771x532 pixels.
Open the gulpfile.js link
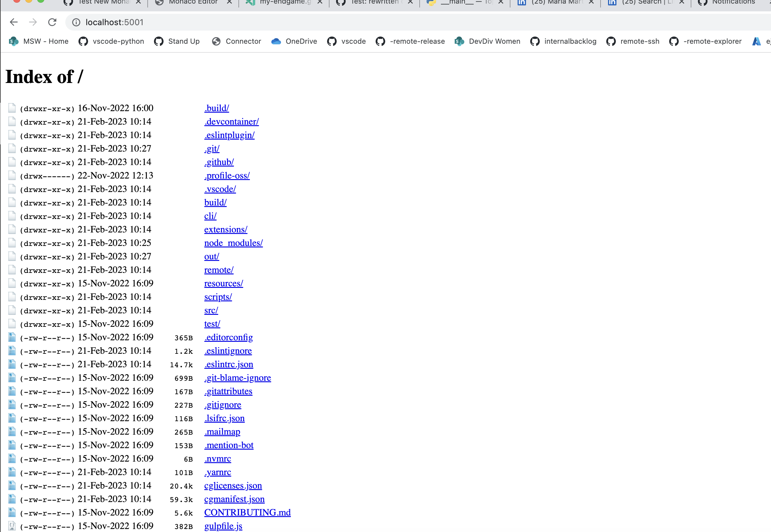(223, 526)
